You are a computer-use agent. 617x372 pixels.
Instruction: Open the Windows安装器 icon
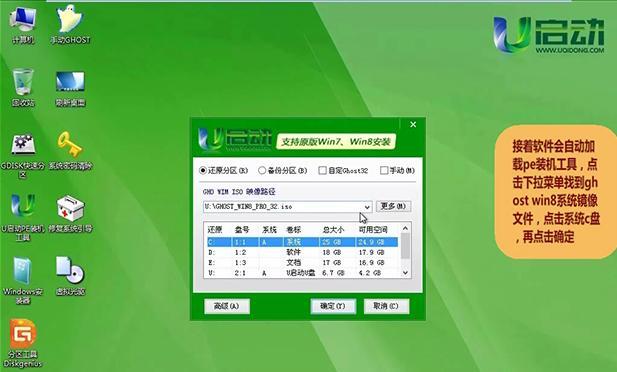[23, 280]
